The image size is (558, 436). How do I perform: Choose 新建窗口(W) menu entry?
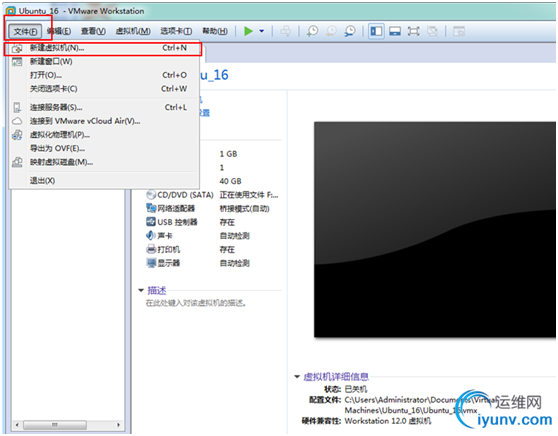click(x=103, y=62)
